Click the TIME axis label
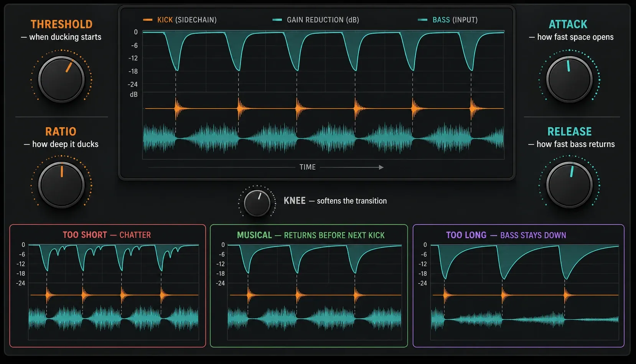Screen dimensions: 636x364 (x=308, y=167)
